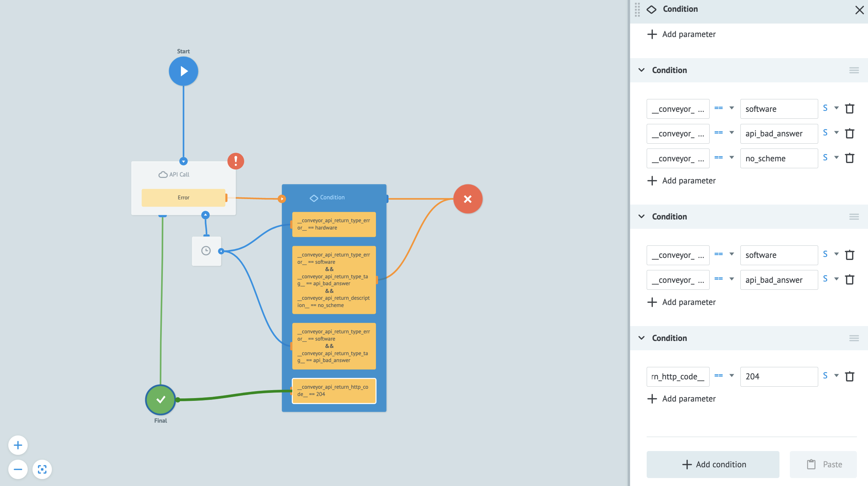Collapse the first Condition section
The image size is (868, 486).
pos(641,70)
